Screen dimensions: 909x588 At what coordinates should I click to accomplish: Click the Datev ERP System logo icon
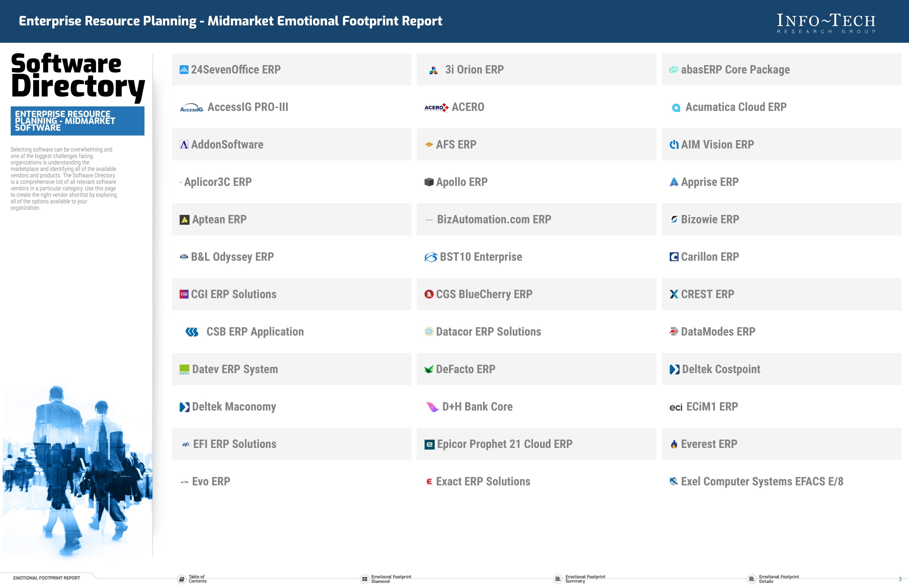(183, 369)
